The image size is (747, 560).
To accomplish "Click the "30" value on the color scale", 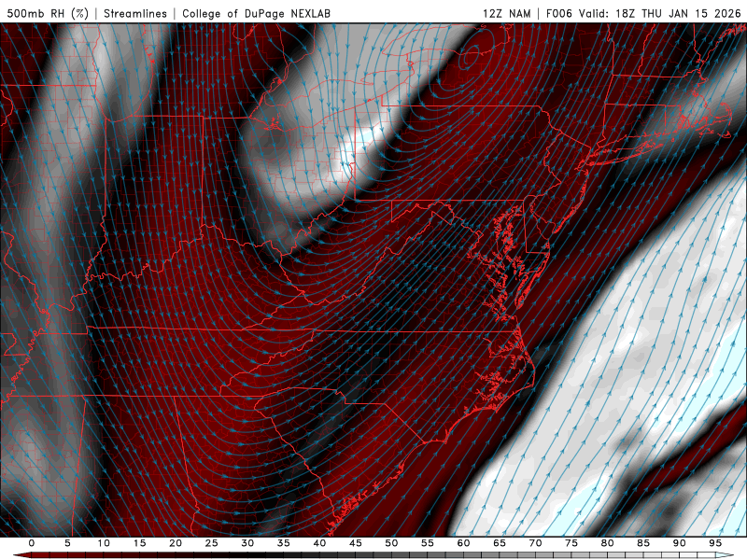I will click(247, 543).
